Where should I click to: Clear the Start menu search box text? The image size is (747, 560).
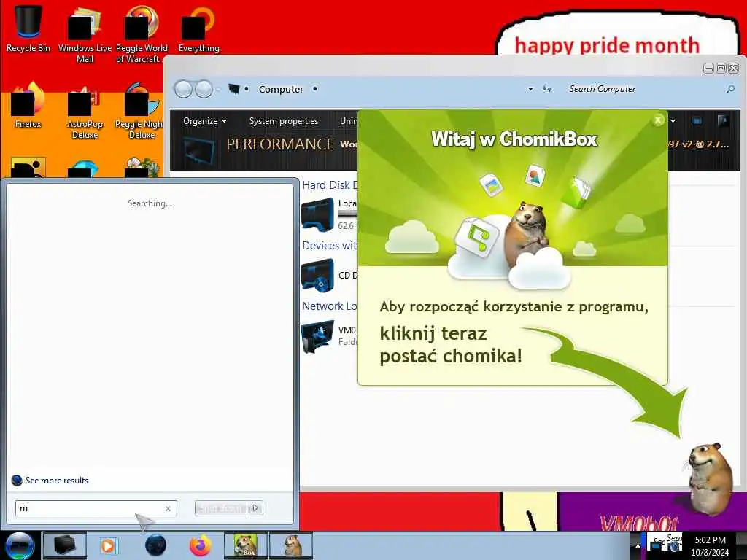(x=168, y=508)
